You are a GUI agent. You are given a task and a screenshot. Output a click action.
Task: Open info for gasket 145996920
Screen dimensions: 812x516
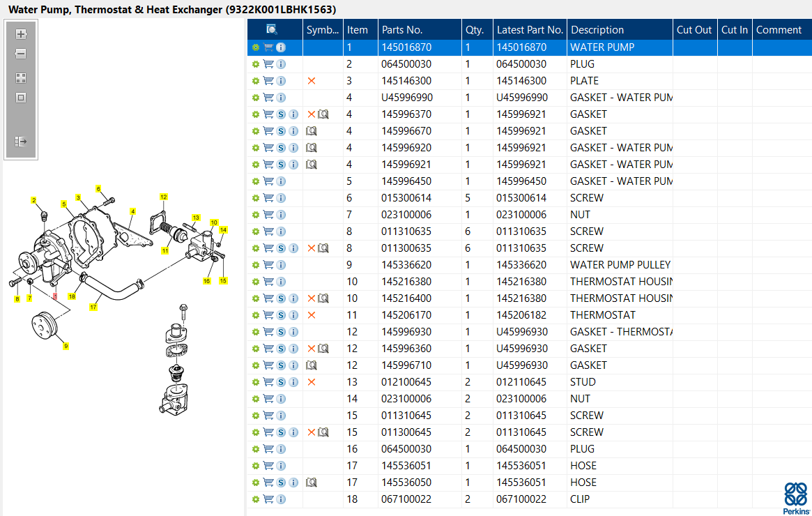293,148
